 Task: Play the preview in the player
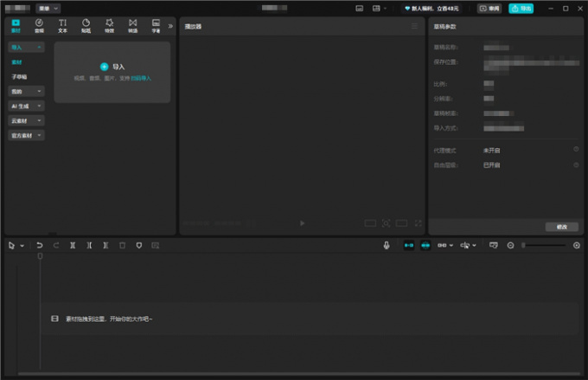[303, 223]
